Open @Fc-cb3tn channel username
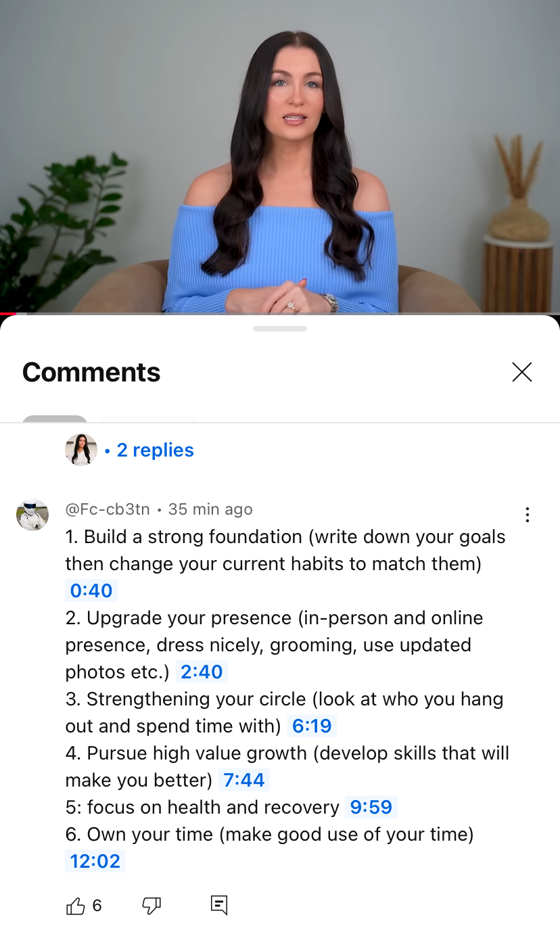Viewport: 560px width, 932px height. coord(108,509)
